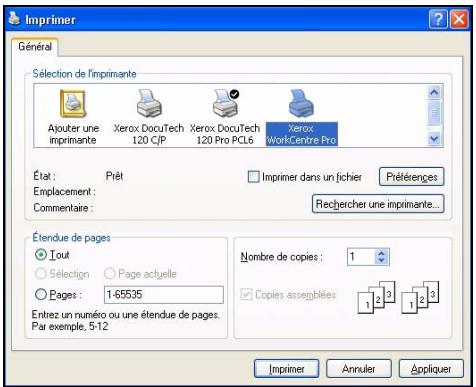Click the Préférences button
This screenshot has height=387, width=476.
[412, 177]
